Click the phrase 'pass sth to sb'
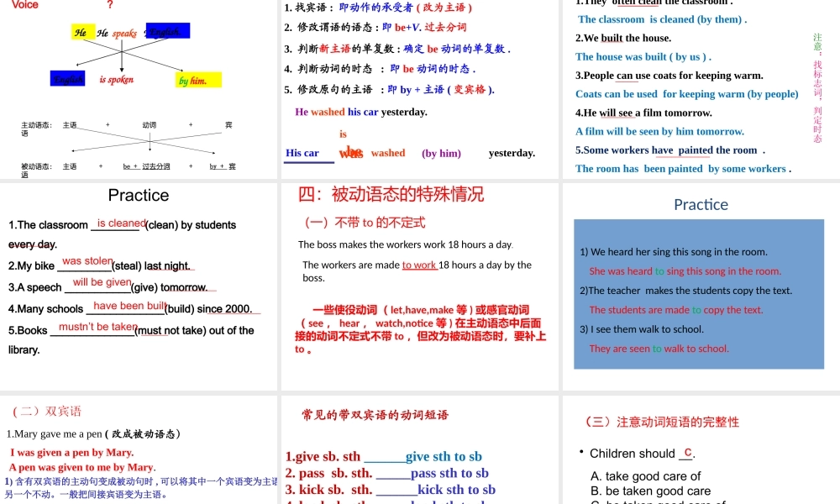 (449, 474)
